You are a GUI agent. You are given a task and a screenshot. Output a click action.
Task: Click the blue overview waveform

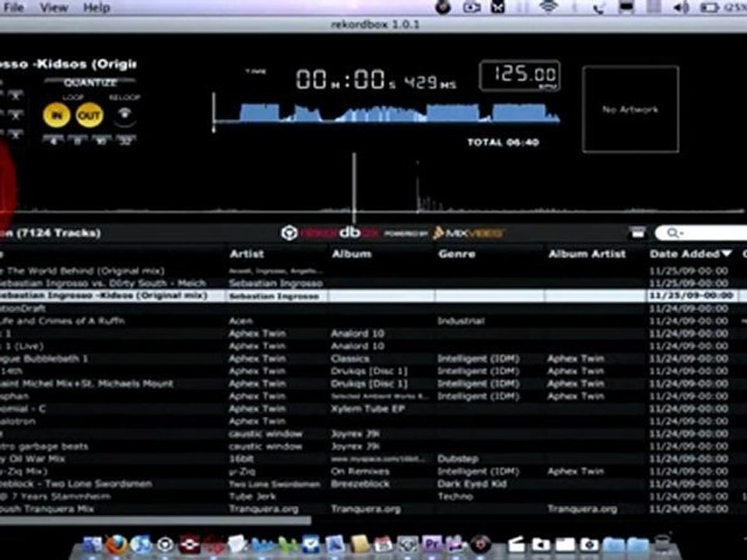(x=387, y=114)
